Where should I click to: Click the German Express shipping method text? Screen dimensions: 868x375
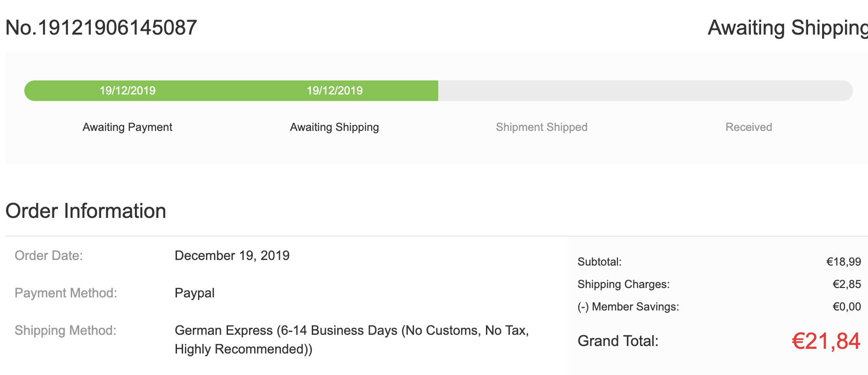[351, 331]
